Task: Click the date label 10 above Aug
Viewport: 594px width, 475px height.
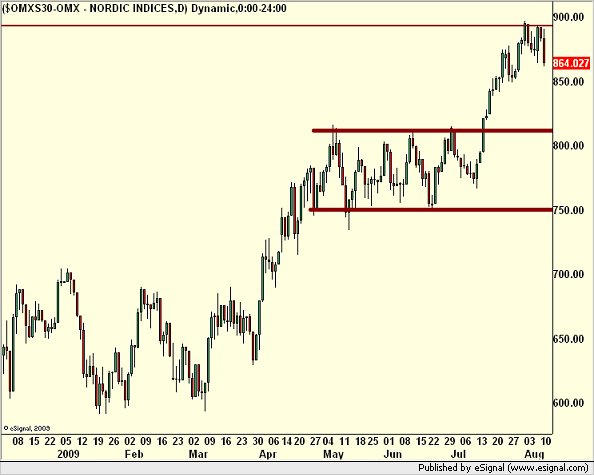Action: pyautogui.click(x=546, y=441)
